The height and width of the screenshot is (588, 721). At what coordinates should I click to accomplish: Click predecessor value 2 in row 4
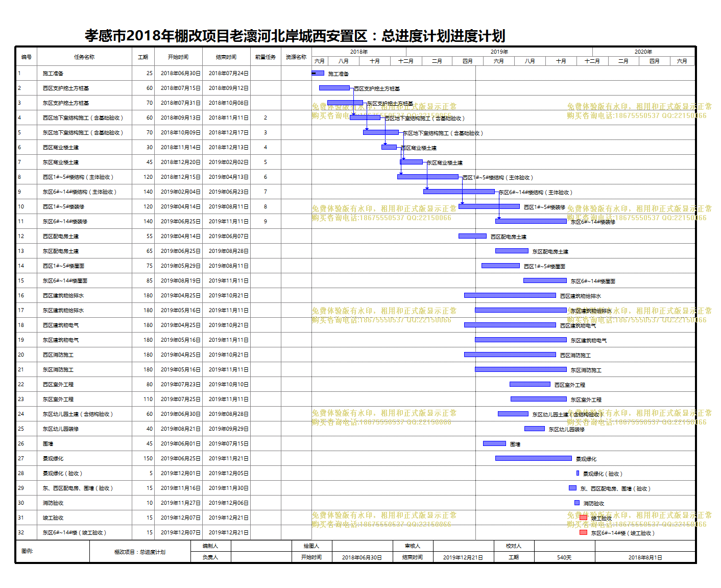[x=266, y=118]
